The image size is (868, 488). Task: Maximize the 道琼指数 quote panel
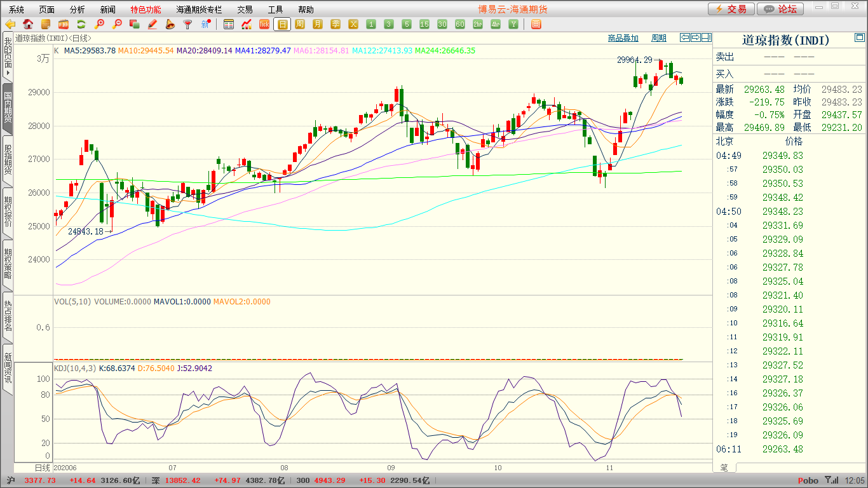coord(860,38)
